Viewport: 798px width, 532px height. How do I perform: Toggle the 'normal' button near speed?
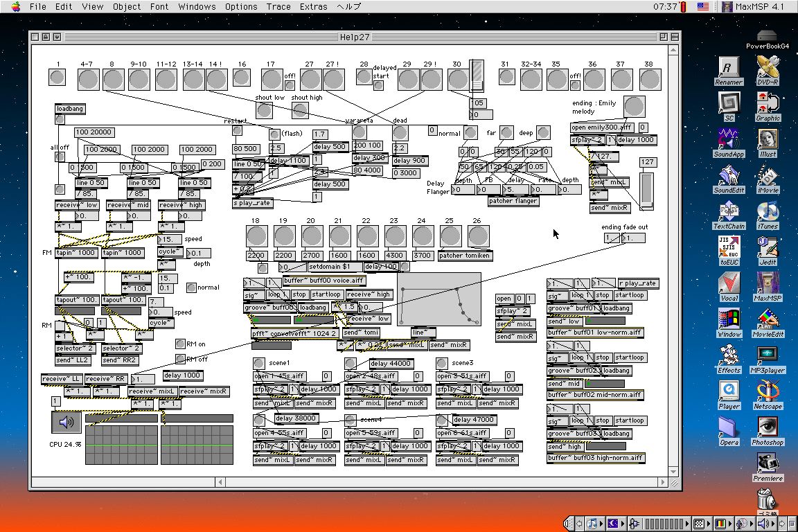coord(191,287)
